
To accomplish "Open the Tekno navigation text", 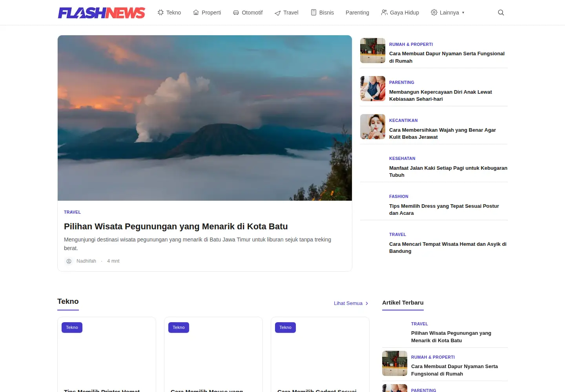I will (x=173, y=13).
